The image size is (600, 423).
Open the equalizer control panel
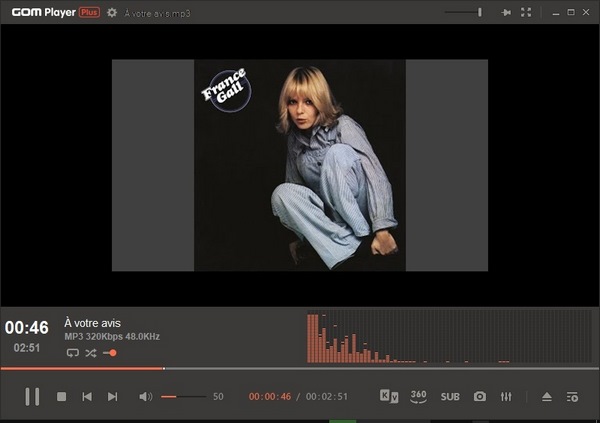coord(506,397)
